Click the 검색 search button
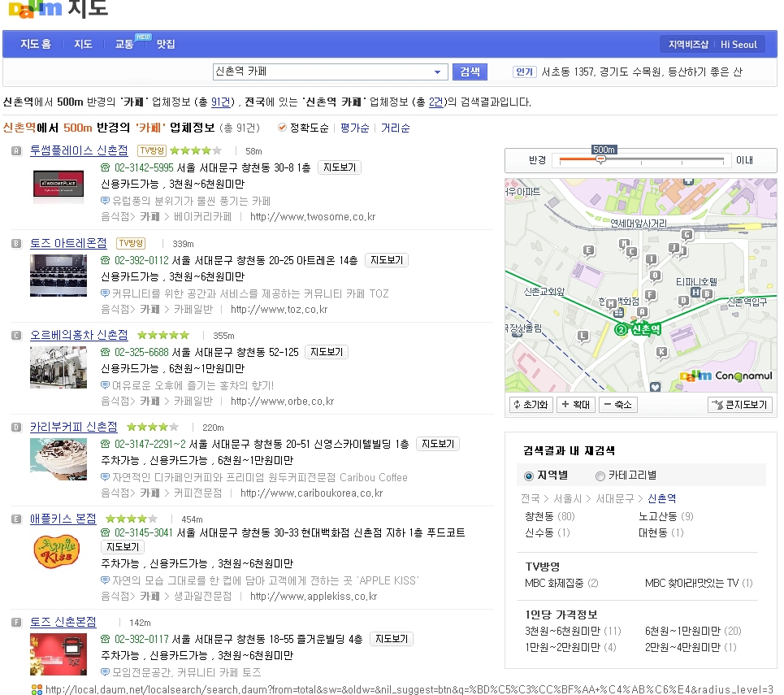Screen dimensions: 784x695 click(x=470, y=72)
